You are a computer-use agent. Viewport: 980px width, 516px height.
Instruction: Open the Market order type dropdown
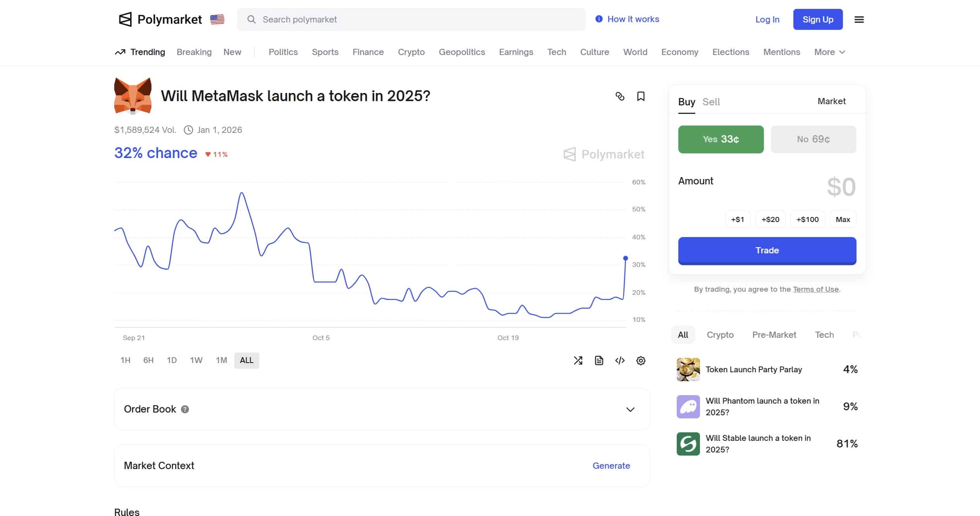pos(831,101)
